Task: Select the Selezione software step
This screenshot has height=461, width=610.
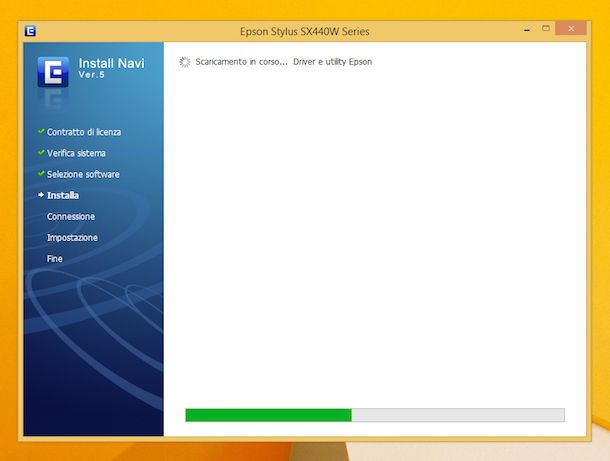Action: (83, 174)
